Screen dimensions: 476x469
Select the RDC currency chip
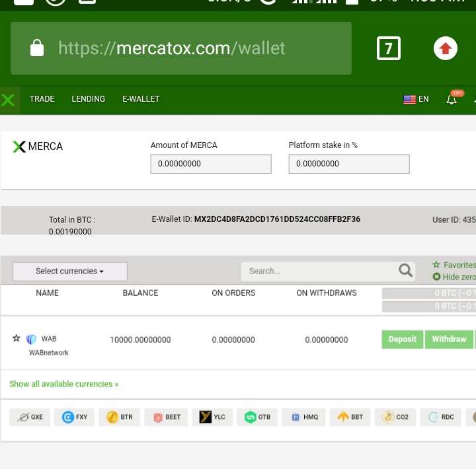(x=441, y=417)
